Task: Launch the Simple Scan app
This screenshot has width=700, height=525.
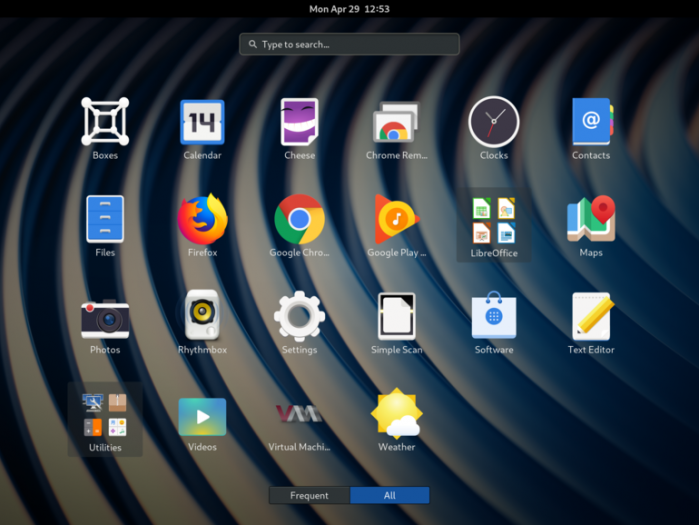Action: click(396, 316)
